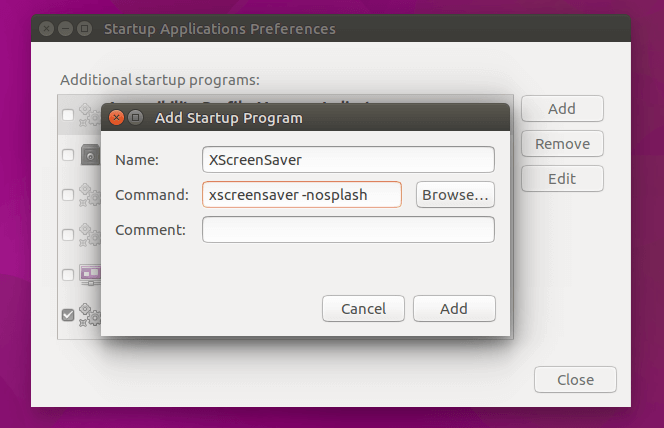Enable the first startup program checkbox
664x428 pixels.
point(68,115)
